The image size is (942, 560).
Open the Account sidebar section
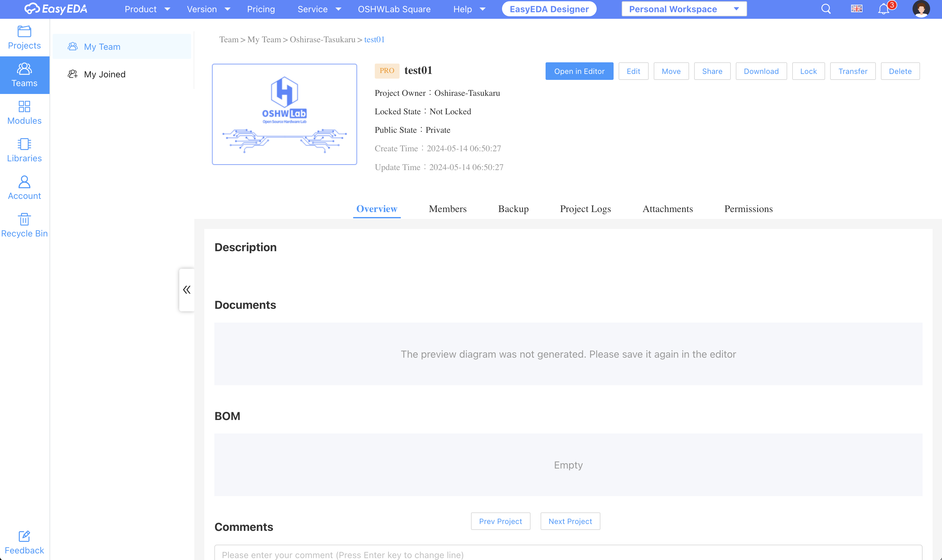pyautogui.click(x=24, y=188)
